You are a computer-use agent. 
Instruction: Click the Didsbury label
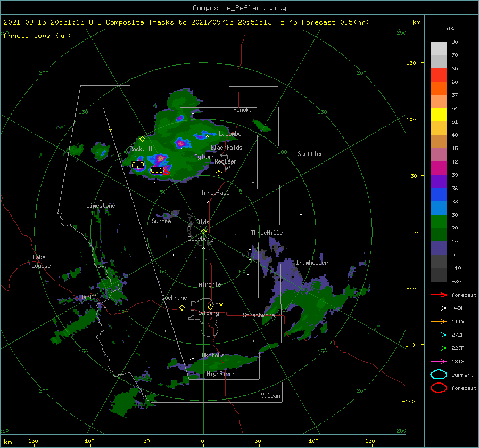(201, 239)
